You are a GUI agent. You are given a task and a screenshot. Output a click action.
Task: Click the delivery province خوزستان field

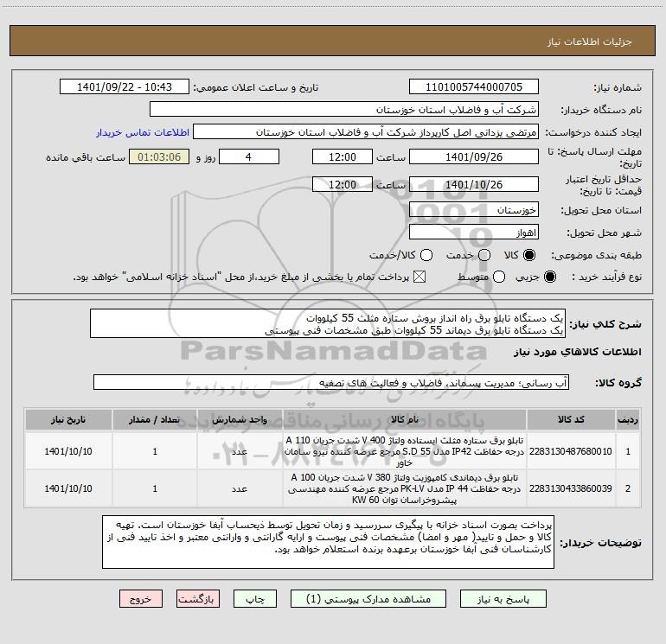(474, 210)
